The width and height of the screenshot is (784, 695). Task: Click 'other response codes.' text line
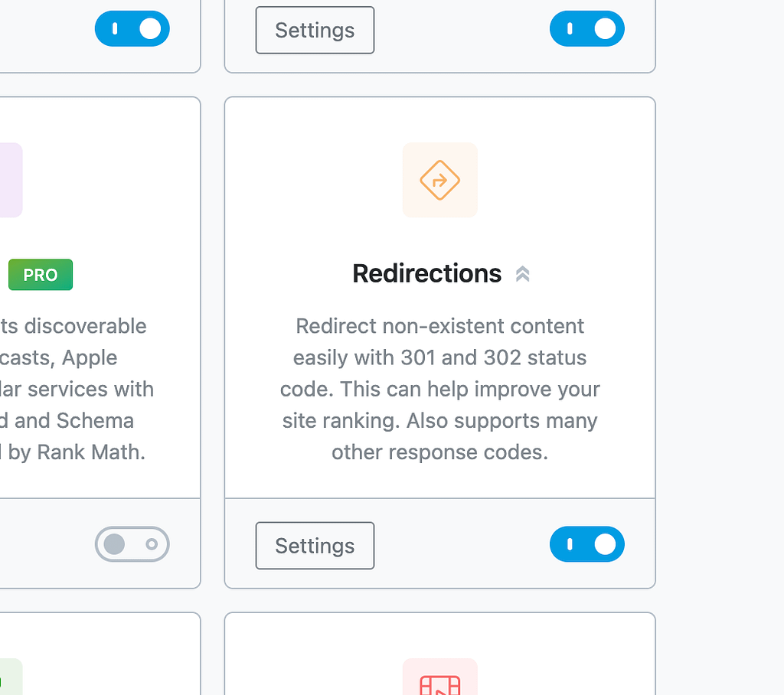pyautogui.click(x=439, y=452)
